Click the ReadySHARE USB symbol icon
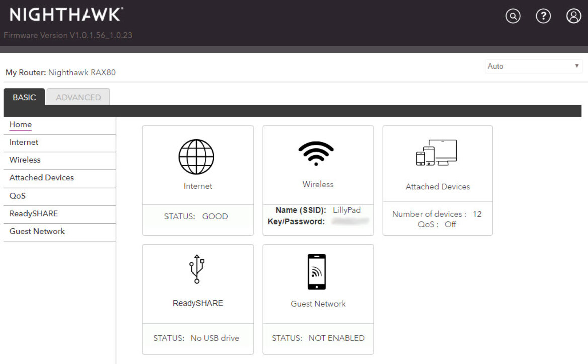The image size is (588, 364). [197, 269]
